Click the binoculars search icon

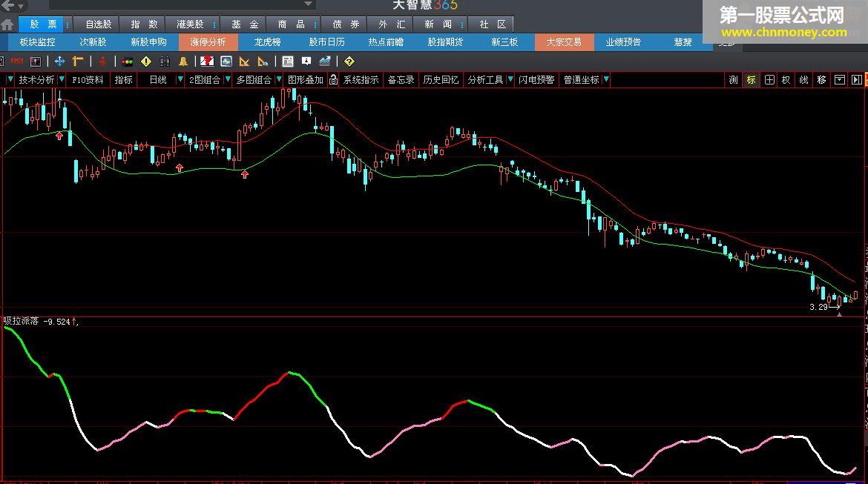click(x=165, y=62)
